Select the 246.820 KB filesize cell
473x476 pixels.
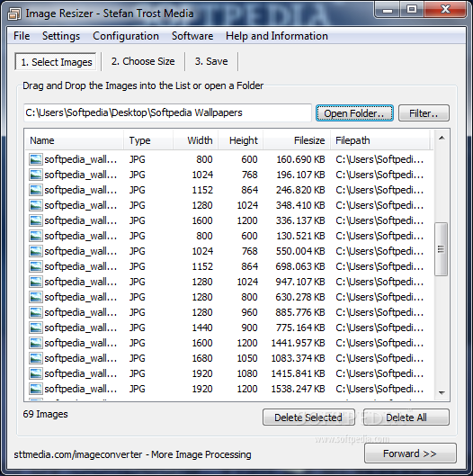(x=300, y=190)
